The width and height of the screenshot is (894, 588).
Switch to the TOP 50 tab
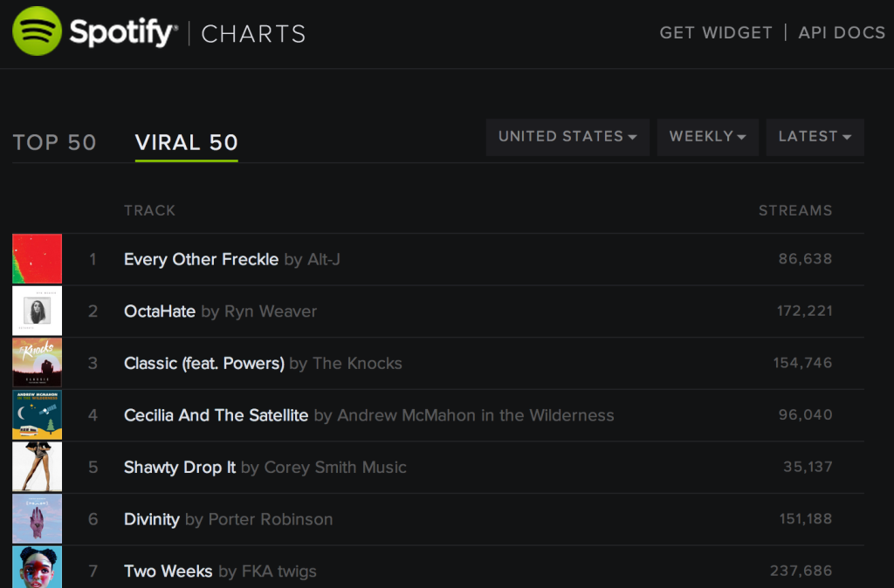(x=54, y=142)
